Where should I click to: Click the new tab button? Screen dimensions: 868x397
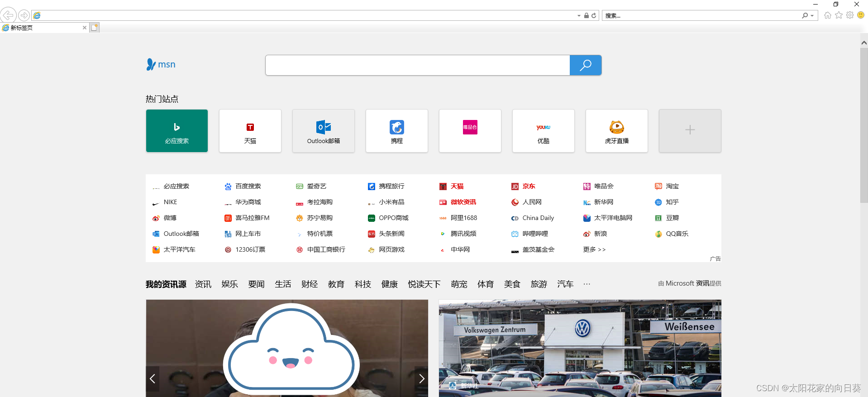click(x=94, y=28)
